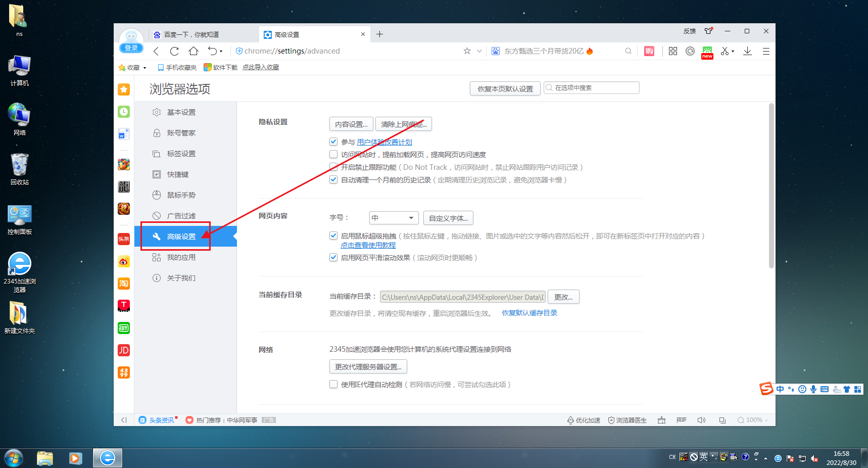Click the scissors screenshot tool
The width and height of the screenshot is (868, 468).
[x=725, y=51]
